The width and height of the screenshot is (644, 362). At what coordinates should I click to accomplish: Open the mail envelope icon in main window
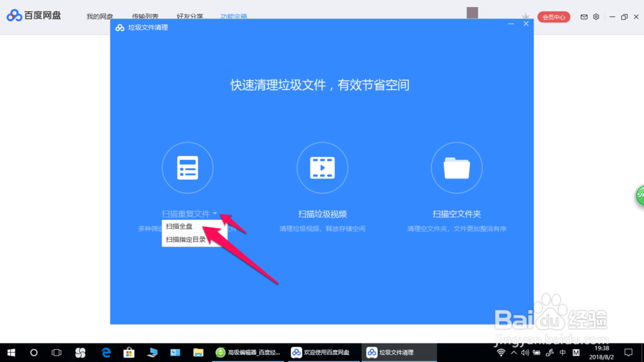click(583, 17)
